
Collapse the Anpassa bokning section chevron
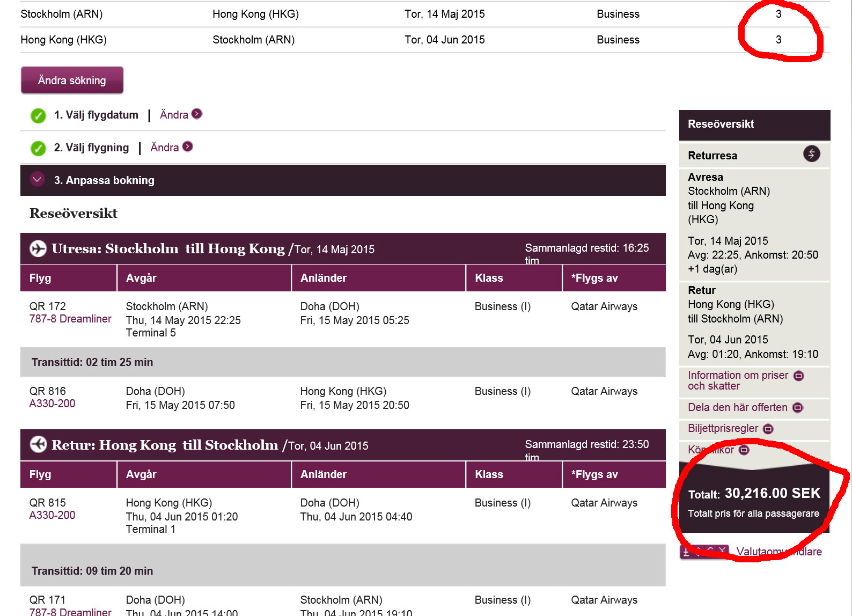click(37, 180)
